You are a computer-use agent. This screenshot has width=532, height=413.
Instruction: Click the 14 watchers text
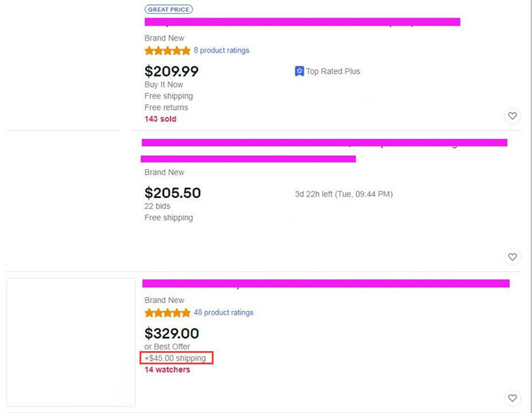coord(167,370)
